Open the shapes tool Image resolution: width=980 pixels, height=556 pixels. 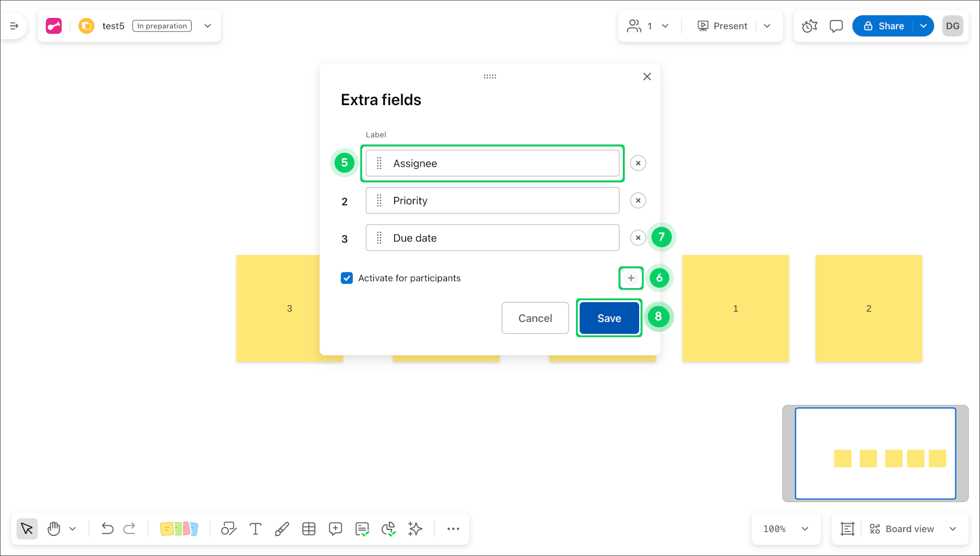[229, 529]
